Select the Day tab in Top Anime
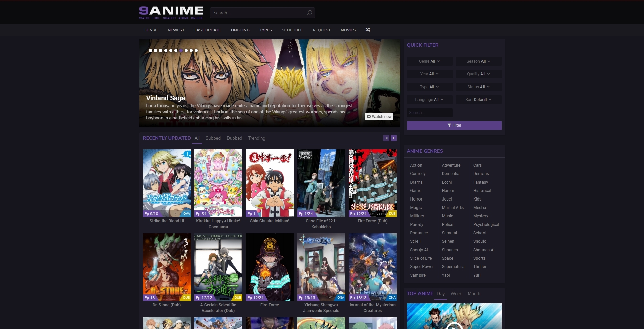The height and width of the screenshot is (329, 644). click(441, 293)
